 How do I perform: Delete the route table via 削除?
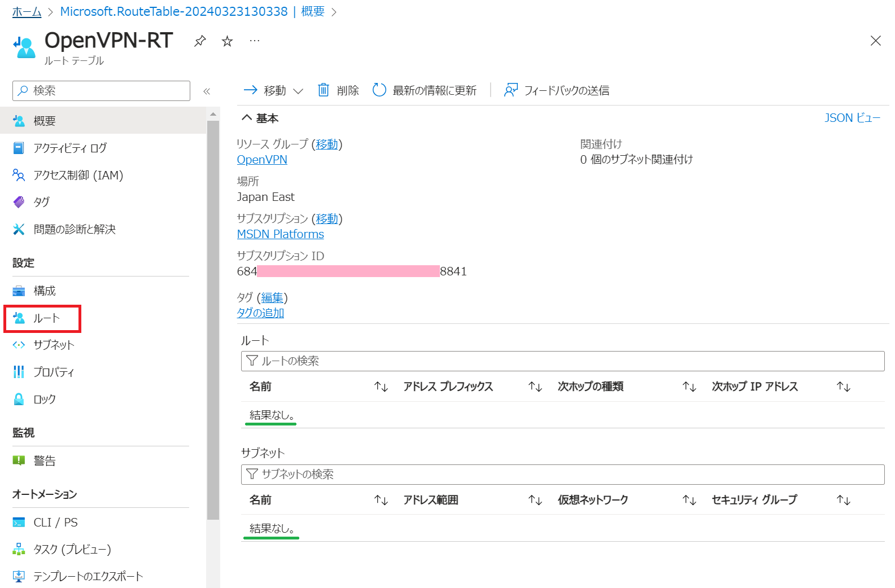point(338,90)
